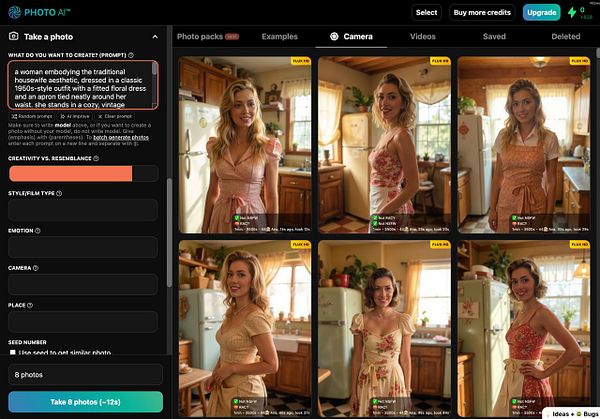Click the FLUX HD badge on pink-dress photo
The width and height of the screenshot is (600, 419).
click(301, 61)
